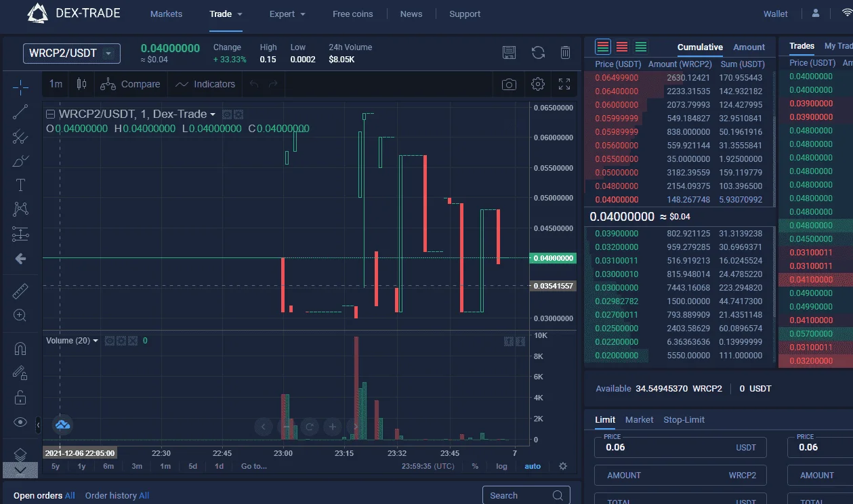
Task: Show only sell orders in order book
Action: pos(622,47)
